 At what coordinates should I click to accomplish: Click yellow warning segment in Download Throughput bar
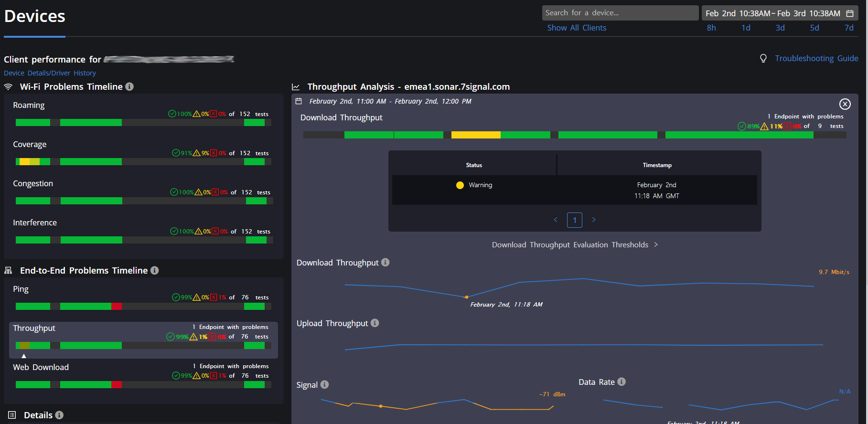coord(475,135)
